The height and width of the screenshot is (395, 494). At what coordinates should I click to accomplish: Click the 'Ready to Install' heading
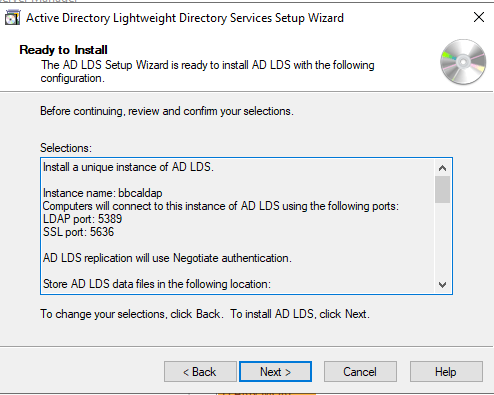click(x=63, y=50)
